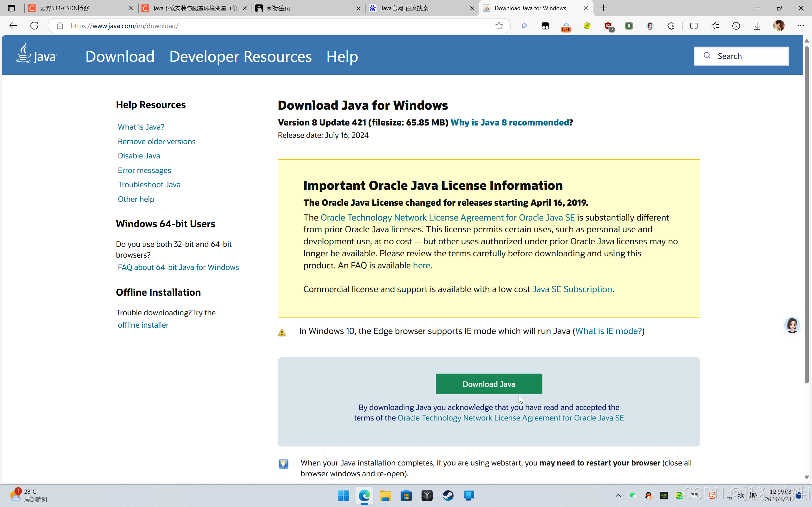Click the green Download Java button

(x=488, y=384)
